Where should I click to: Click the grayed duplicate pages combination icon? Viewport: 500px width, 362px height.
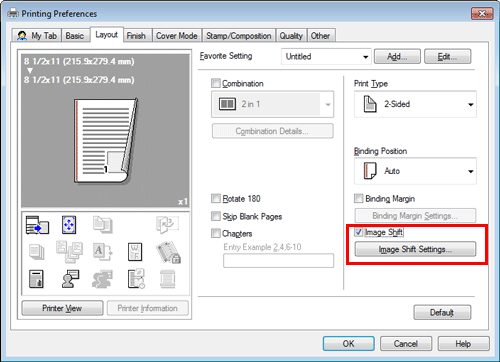[103, 225]
